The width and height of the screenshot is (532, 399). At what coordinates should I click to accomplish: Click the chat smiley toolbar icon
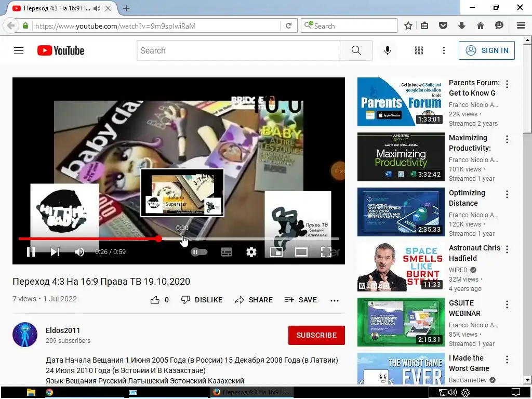point(499,25)
